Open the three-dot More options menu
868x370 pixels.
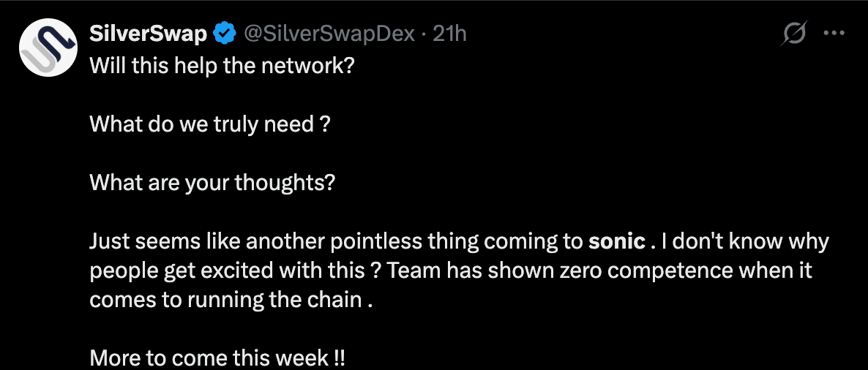[x=834, y=33]
